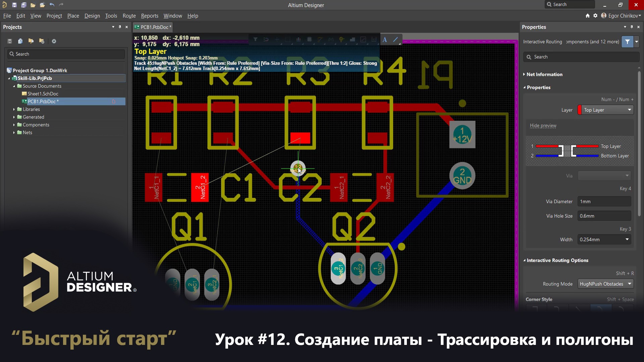Pin the Properties panel
The image size is (644, 362).
click(632, 27)
